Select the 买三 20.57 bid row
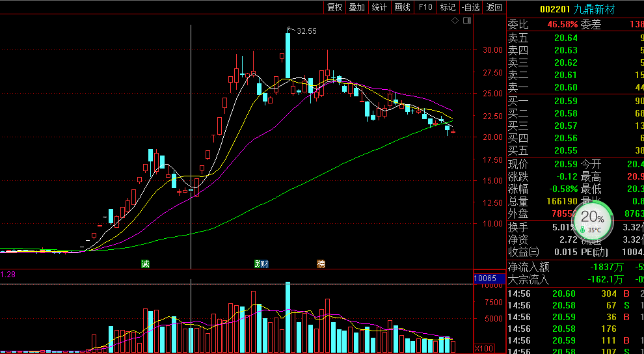 (x=576, y=126)
